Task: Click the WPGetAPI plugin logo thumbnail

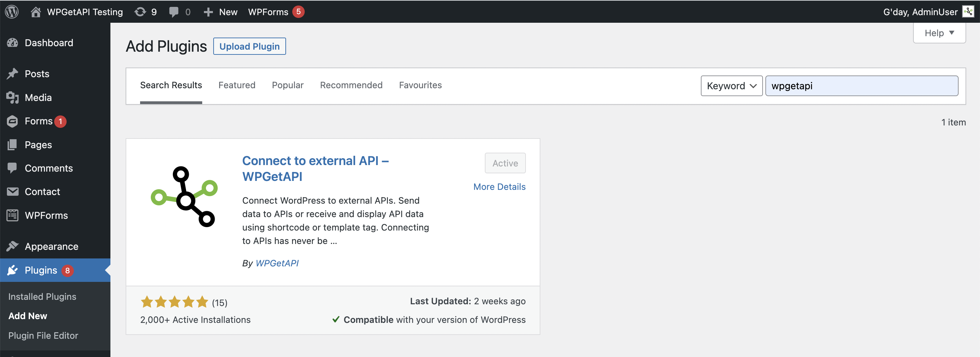Action: click(184, 196)
